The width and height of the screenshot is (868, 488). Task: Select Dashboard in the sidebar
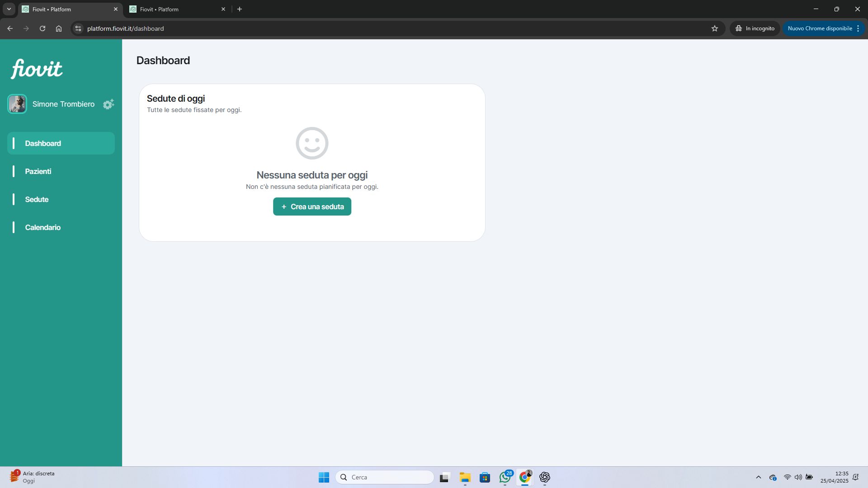(x=43, y=143)
